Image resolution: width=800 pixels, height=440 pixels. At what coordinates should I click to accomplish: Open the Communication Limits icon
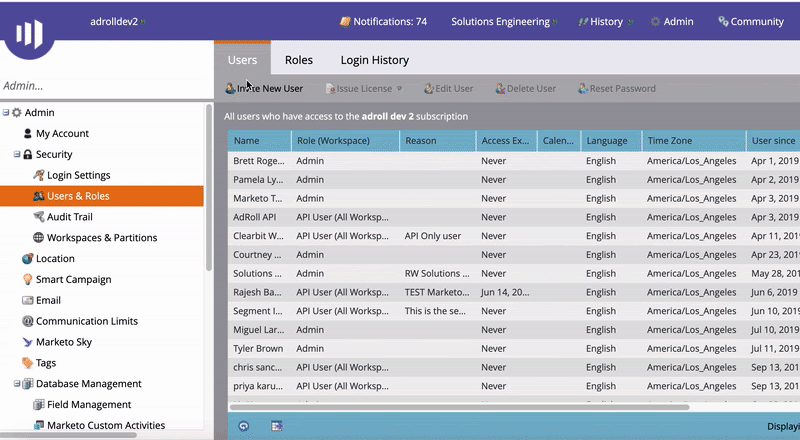tap(27, 321)
